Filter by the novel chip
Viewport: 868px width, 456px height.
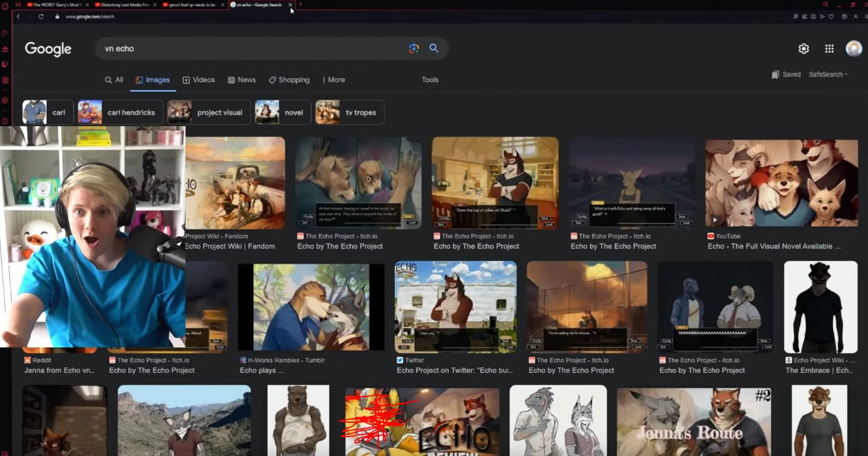(283, 113)
